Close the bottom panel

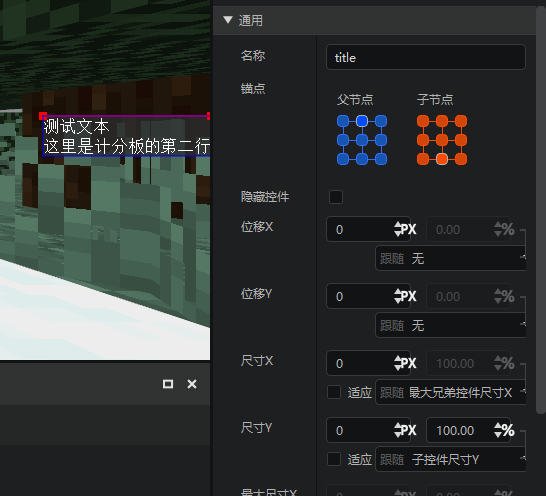[x=192, y=384]
